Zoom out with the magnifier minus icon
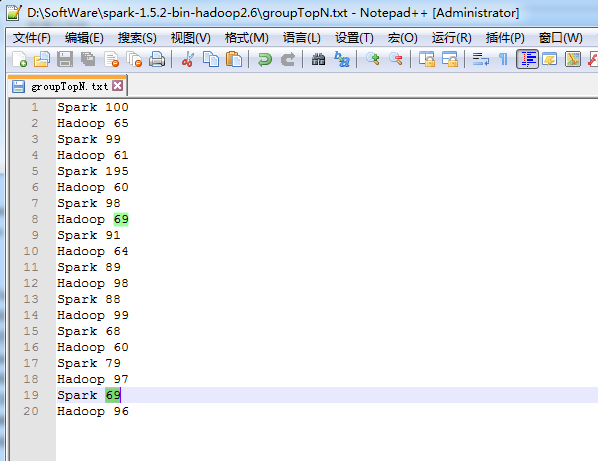Image resolution: width=598 pixels, height=461 pixels. click(x=396, y=59)
